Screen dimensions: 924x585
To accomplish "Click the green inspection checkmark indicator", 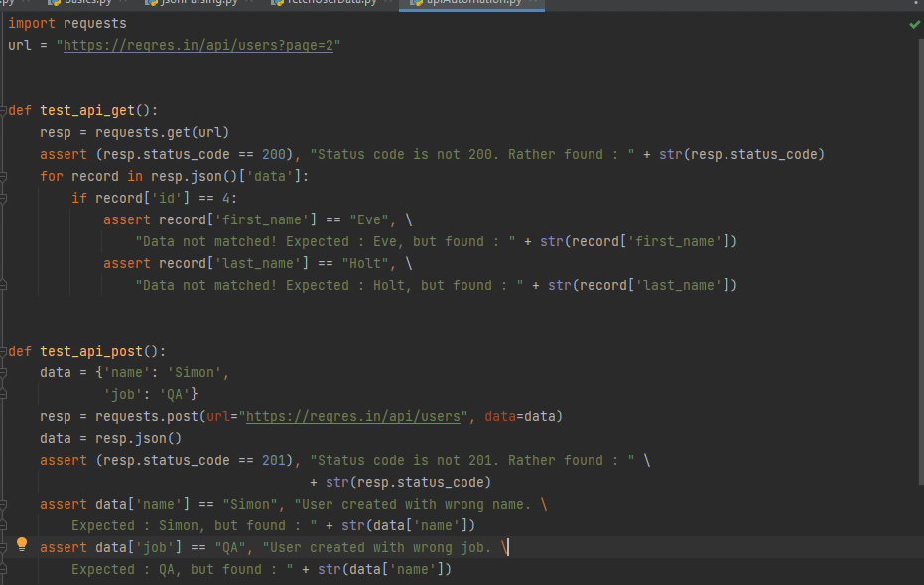I will pyautogui.click(x=914, y=24).
